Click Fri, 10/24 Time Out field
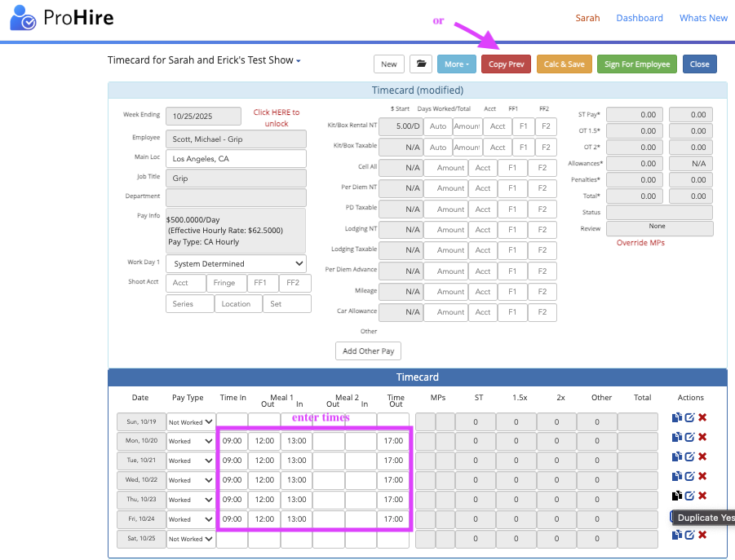This screenshot has width=735, height=560. coord(393,518)
